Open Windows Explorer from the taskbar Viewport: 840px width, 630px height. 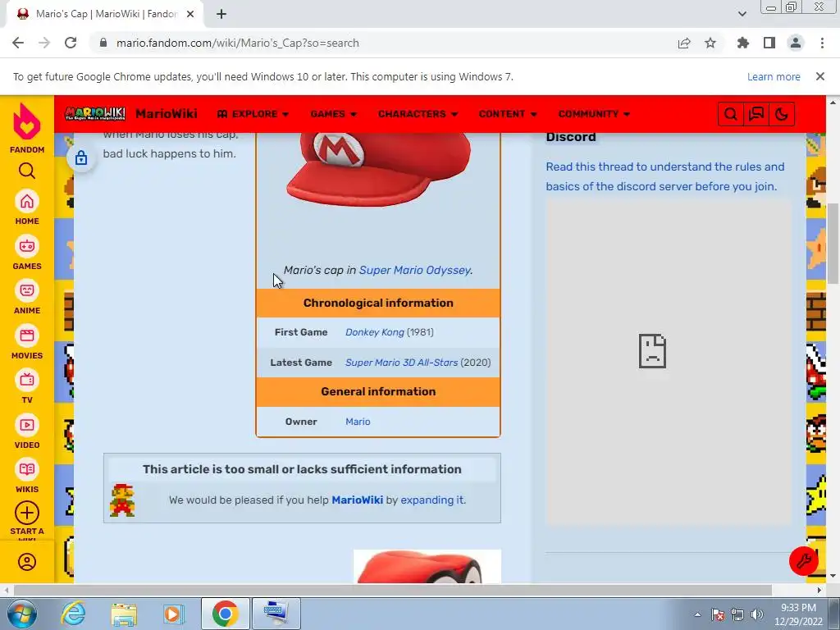[124, 614]
